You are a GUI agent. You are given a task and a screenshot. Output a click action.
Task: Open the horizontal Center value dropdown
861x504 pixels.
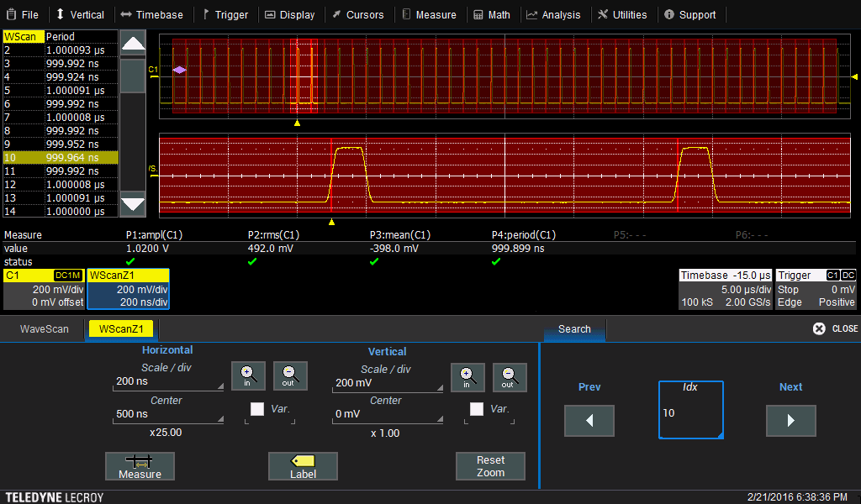168,414
